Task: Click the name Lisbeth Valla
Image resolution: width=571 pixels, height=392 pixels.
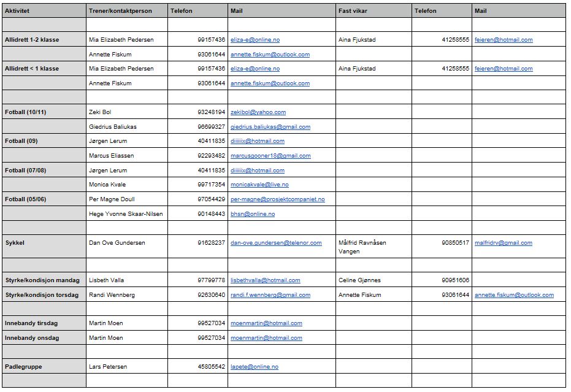Action: click(106, 280)
